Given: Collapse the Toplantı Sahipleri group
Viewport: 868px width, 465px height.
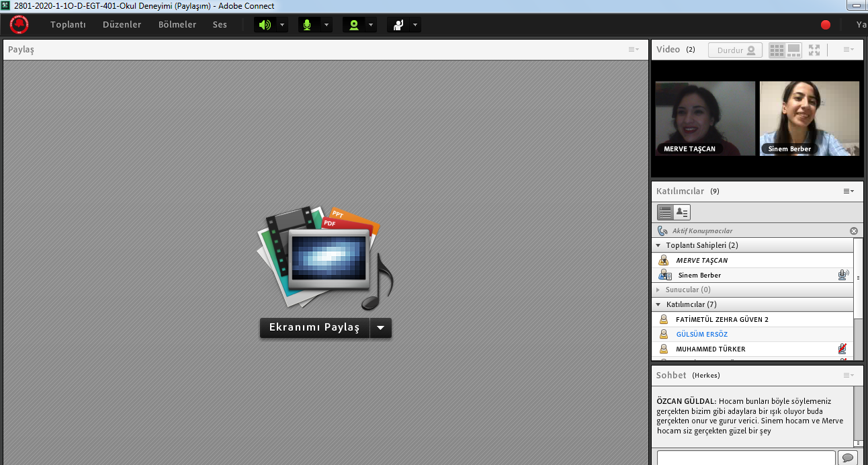Looking at the screenshot, I should click(658, 246).
